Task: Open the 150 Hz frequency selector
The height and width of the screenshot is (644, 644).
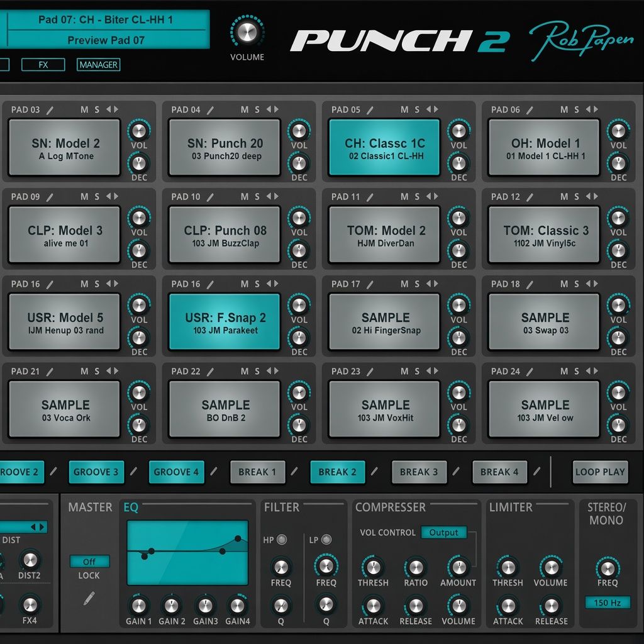Action: (x=608, y=602)
